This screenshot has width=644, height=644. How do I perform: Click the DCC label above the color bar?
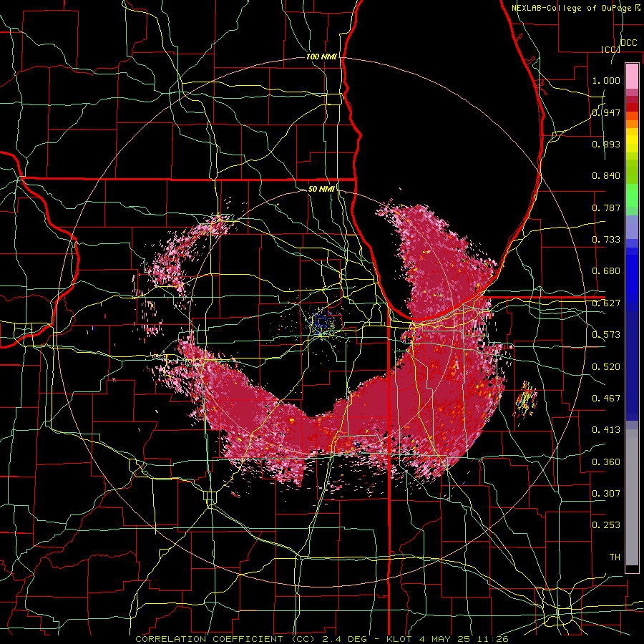[x=628, y=43]
